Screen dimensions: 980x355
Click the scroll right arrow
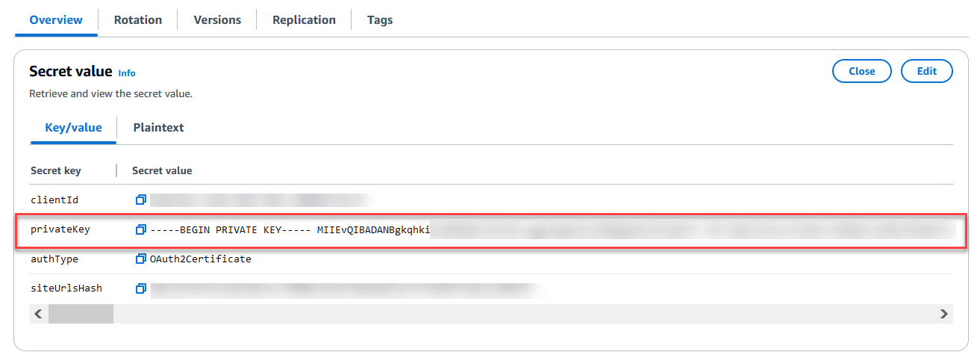(944, 314)
